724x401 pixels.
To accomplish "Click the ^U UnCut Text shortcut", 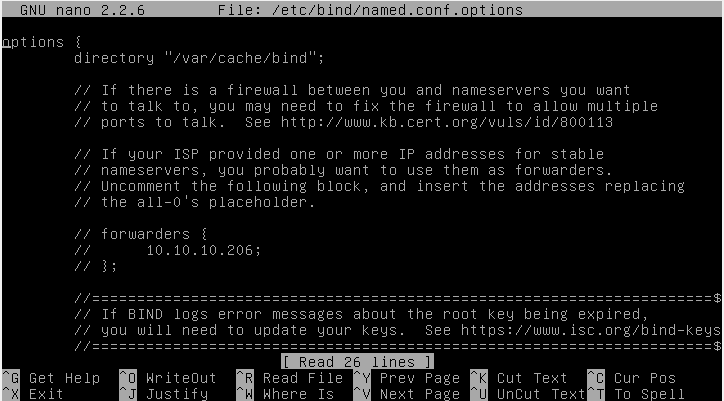I will (x=528, y=394).
